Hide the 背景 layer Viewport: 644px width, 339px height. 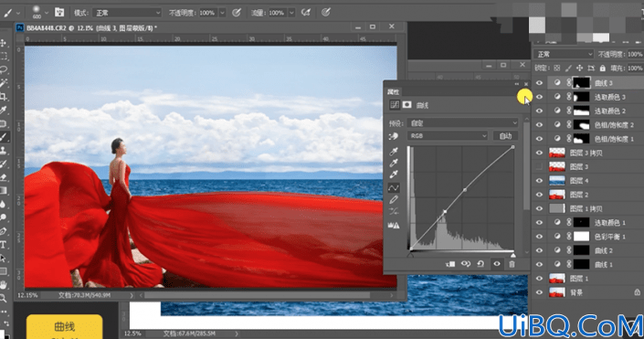tap(539, 292)
